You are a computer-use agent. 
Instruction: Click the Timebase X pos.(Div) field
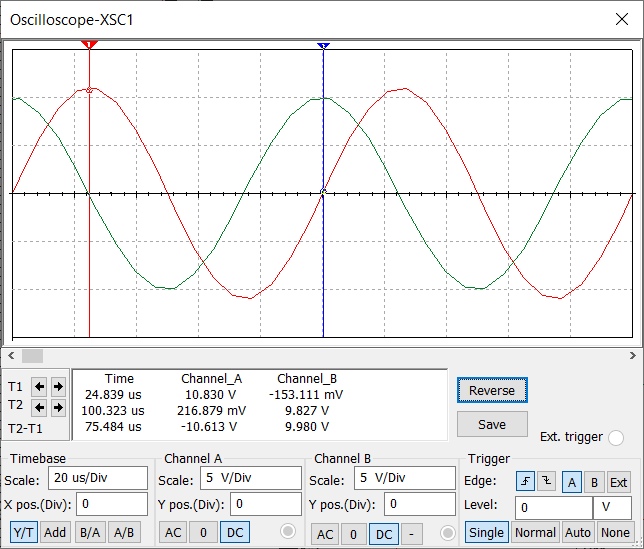[112, 504]
